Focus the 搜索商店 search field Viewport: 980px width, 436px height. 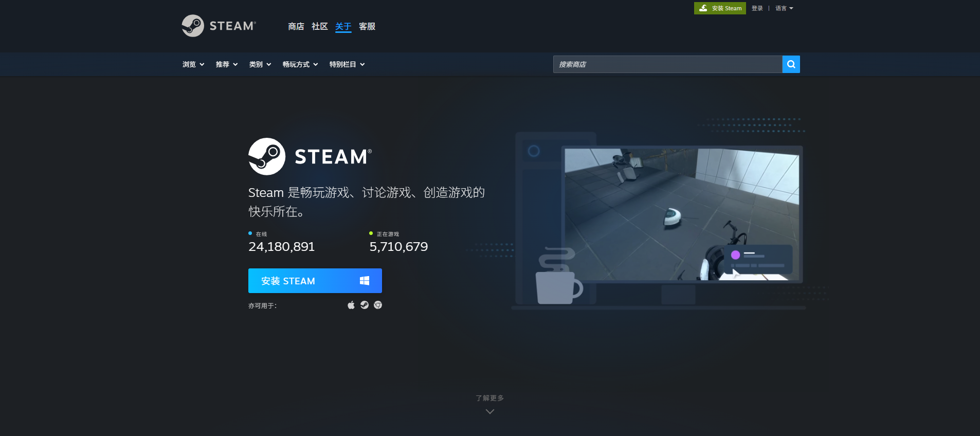click(667, 64)
